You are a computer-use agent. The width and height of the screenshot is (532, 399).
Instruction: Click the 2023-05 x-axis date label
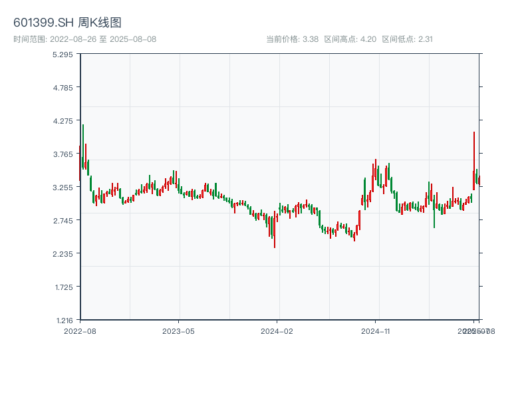(x=178, y=331)
